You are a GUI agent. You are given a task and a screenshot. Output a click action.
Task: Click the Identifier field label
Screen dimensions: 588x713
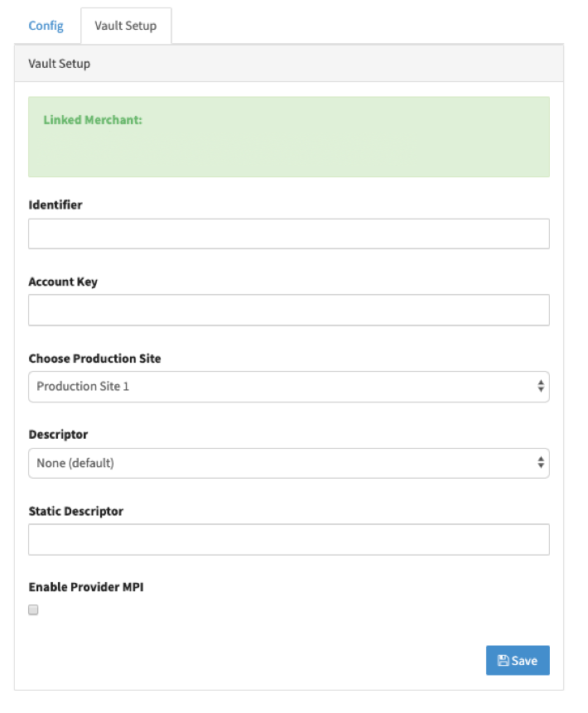55,205
